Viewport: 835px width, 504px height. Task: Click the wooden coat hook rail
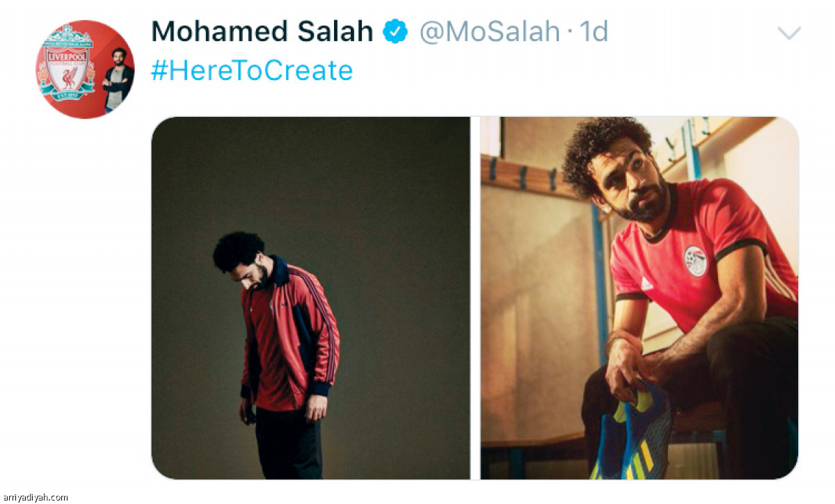coord(529,177)
